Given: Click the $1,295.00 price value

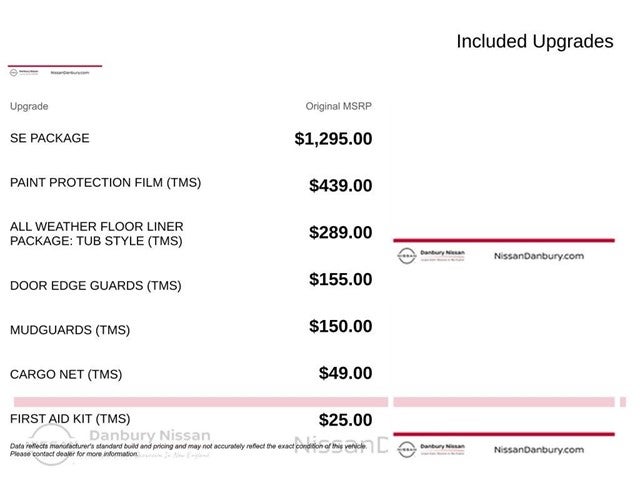Looking at the screenshot, I should [x=333, y=139].
